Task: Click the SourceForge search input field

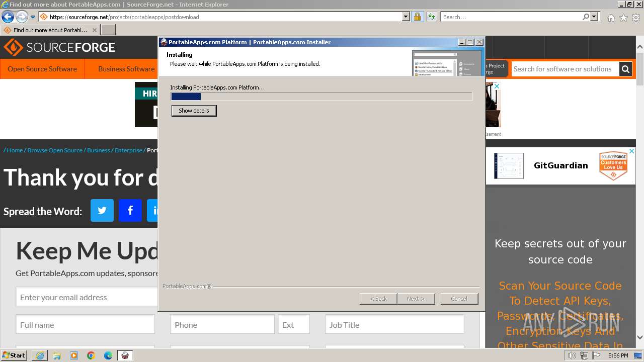Action: [x=565, y=69]
